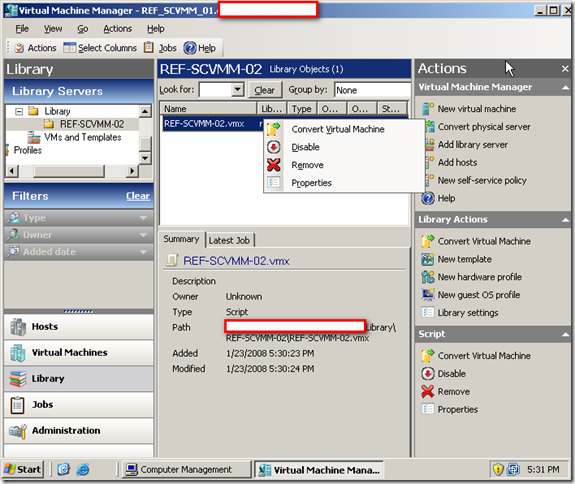Open the Jobs toolbar clipboard icon
The image size is (575, 484).
tap(149, 47)
